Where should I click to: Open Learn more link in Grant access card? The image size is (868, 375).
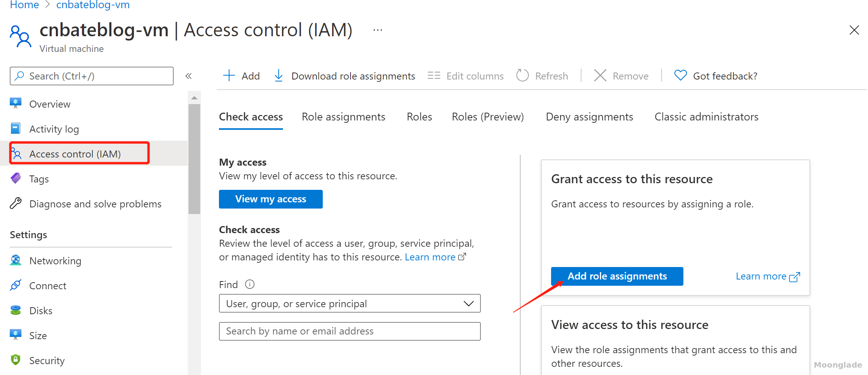pyautogui.click(x=768, y=276)
